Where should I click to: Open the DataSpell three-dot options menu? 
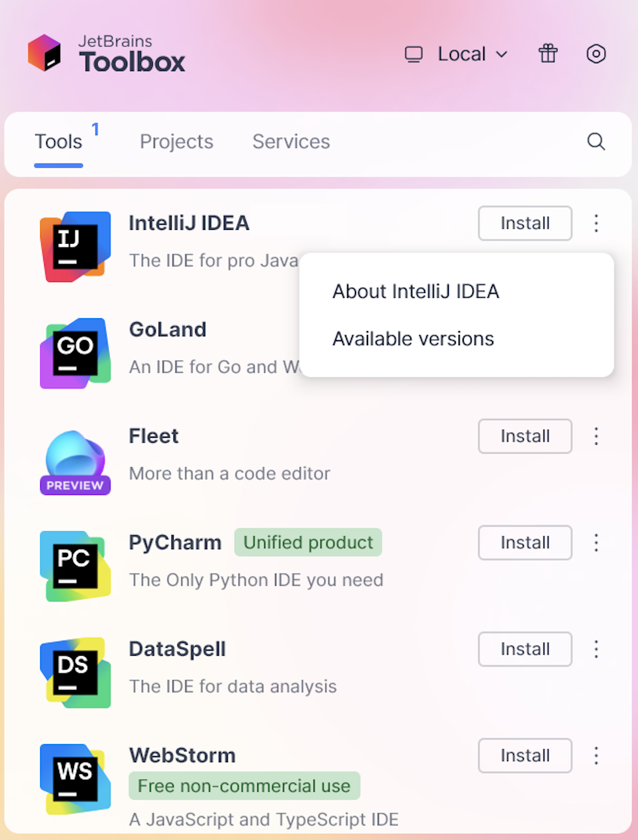[x=596, y=649]
